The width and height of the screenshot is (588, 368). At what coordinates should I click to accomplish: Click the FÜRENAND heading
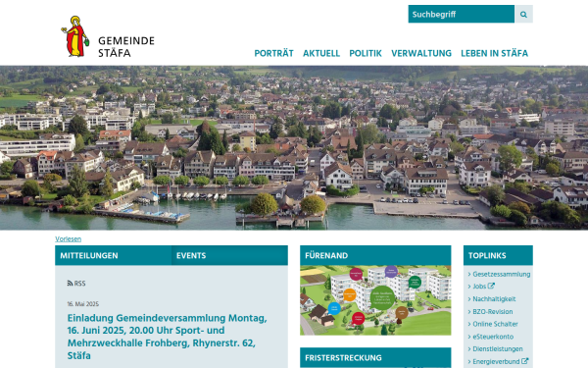(x=326, y=256)
